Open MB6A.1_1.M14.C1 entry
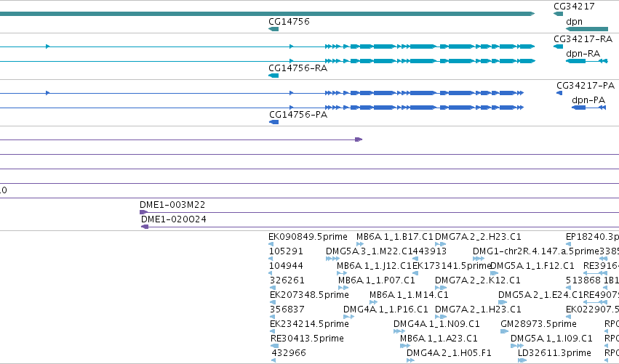 pyautogui.click(x=409, y=294)
